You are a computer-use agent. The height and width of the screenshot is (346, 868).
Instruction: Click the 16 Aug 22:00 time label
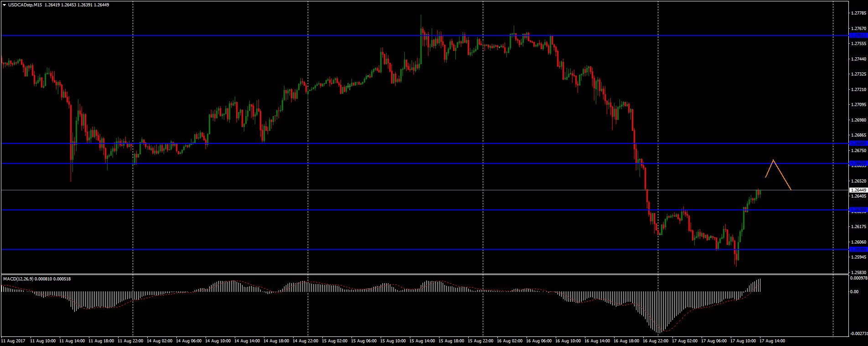(x=656, y=340)
